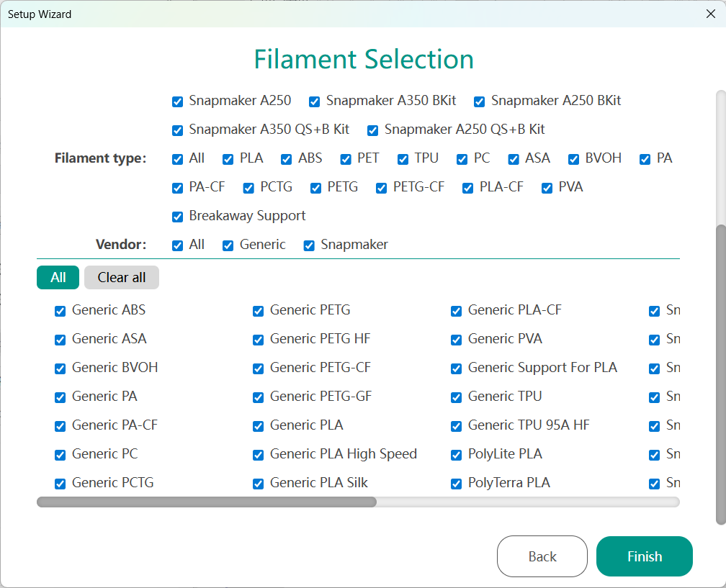This screenshot has width=726, height=588.
Task: Uncheck the All filament type checkbox
Action: [x=178, y=159]
